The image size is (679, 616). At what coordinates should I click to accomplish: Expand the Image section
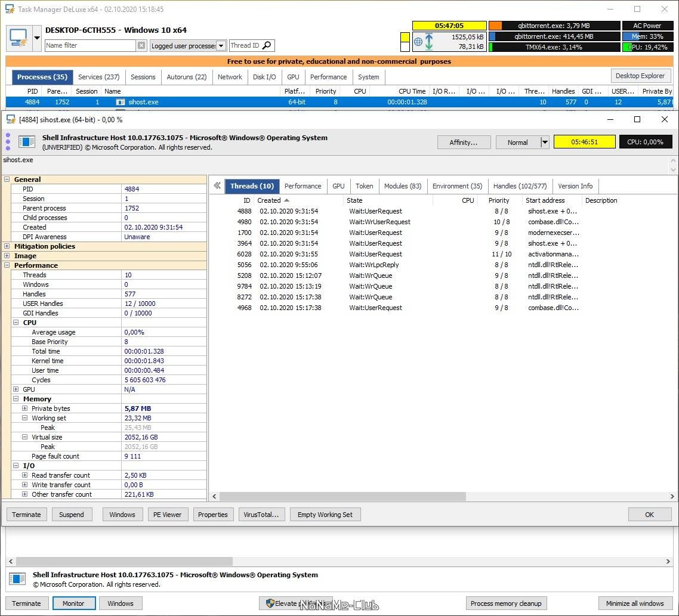point(7,255)
